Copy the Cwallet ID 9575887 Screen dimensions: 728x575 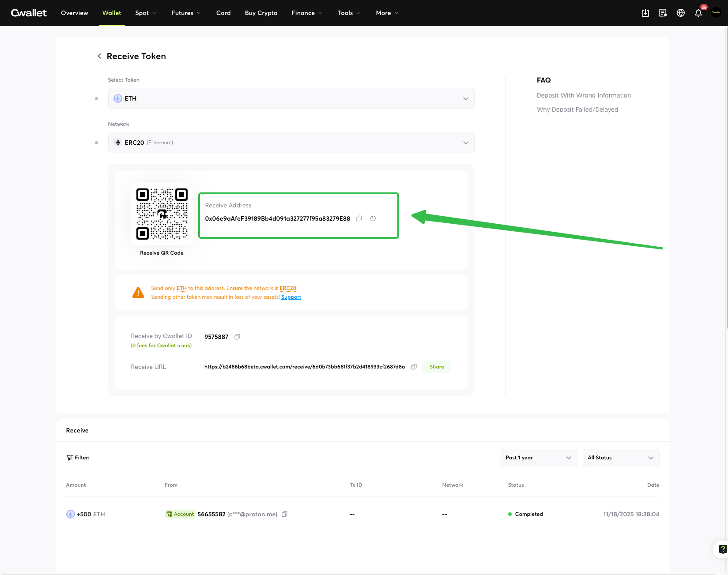coord(237,337)
